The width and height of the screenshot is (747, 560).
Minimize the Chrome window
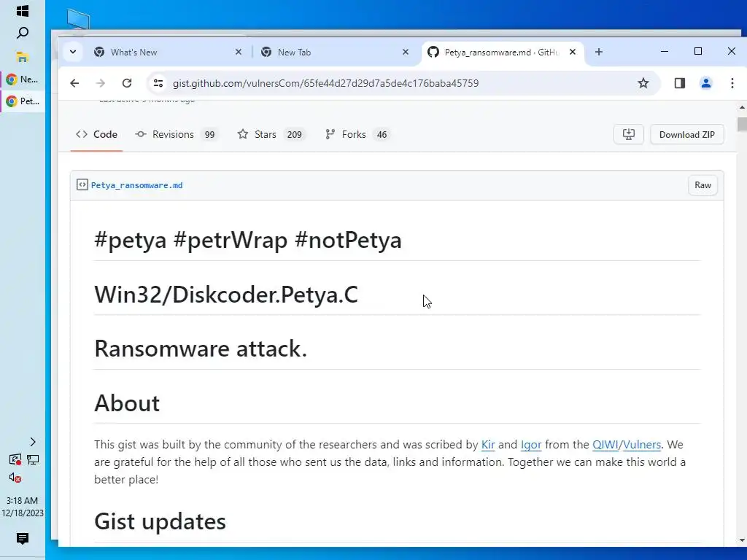665,52
